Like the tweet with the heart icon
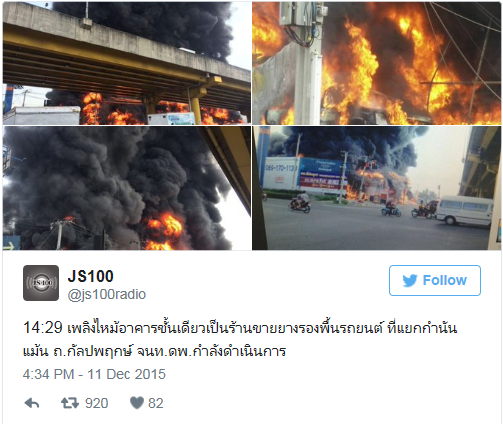Viewport: 503px width, 424px height. pyautogui.click(x=137, y=403)
